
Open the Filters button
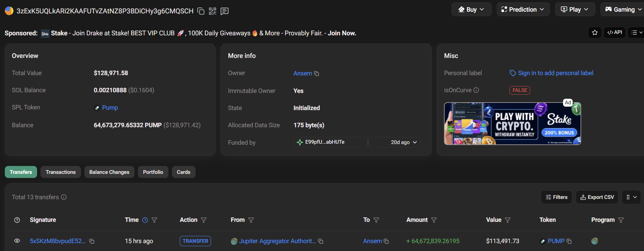pos(557,197)
